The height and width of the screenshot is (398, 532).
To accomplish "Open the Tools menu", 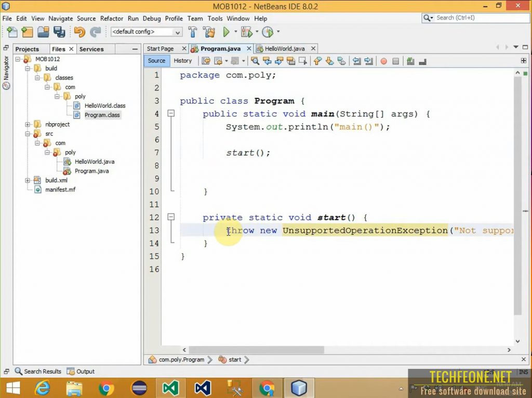I will pyautogui.click(x=215, y=19).
